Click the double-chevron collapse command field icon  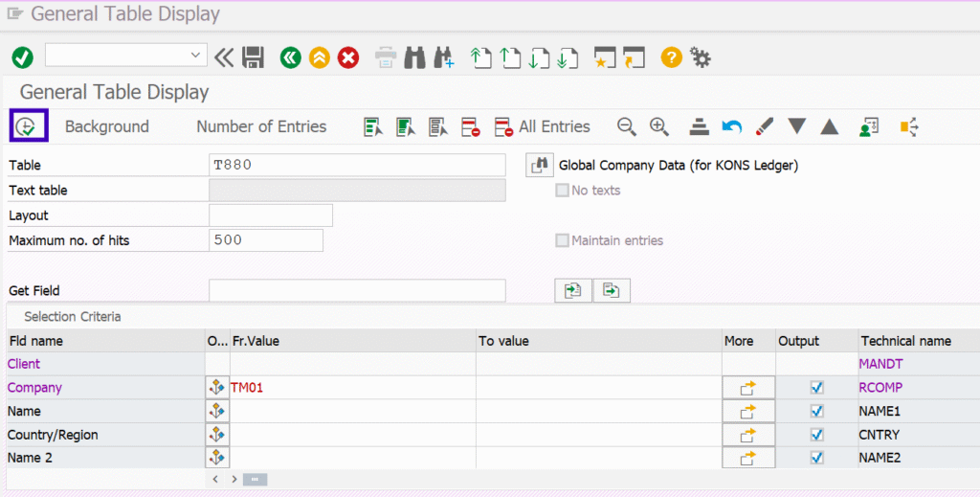224,57
